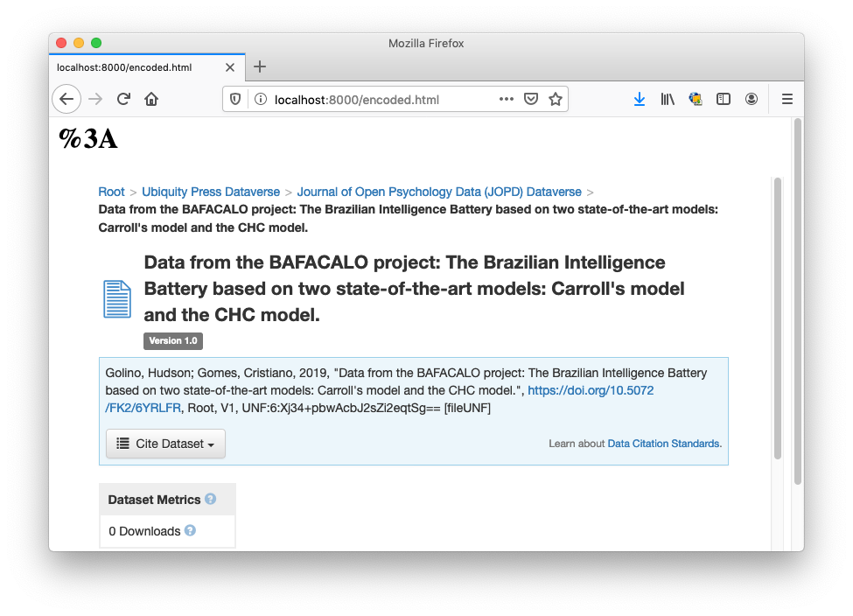Image resolution: width=853 pixels, height=616 pixels.
Task: Minimize the Firefox window with yellow button
Action: [x=79, y=43]
